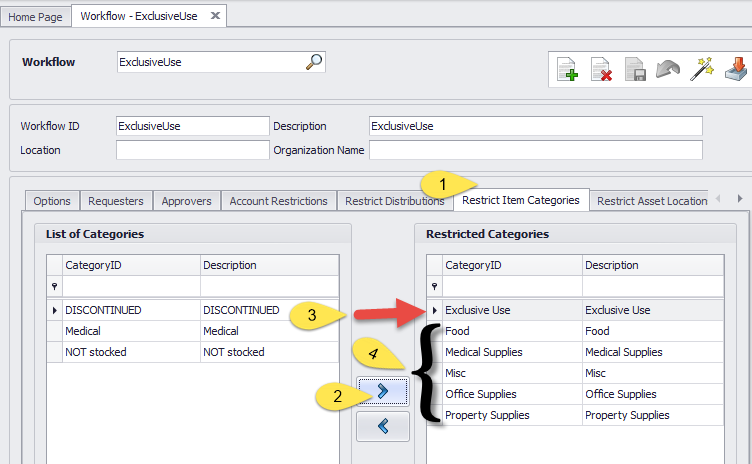
Task: Sort Restricted Categories by Description header
Action: pyautogui.click(x=652, y=265)
